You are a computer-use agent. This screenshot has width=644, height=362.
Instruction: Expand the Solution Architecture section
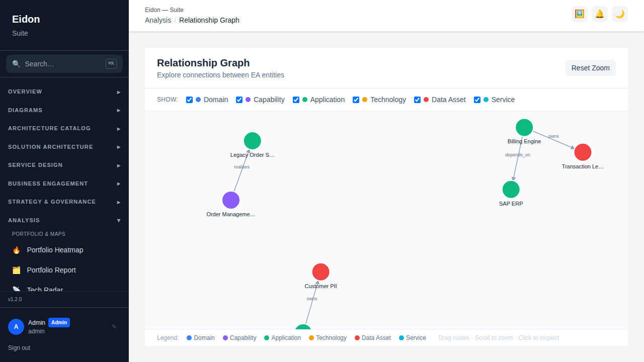(64, 147)
